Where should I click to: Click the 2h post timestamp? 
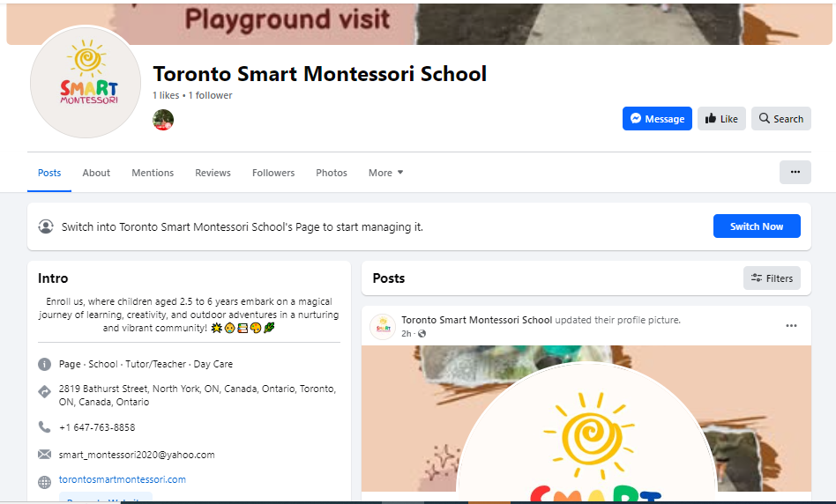pos(406,334)
